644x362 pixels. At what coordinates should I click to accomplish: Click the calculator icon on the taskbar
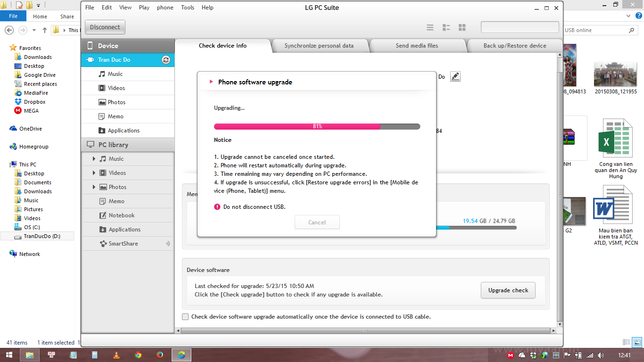[x=95, y=355]
